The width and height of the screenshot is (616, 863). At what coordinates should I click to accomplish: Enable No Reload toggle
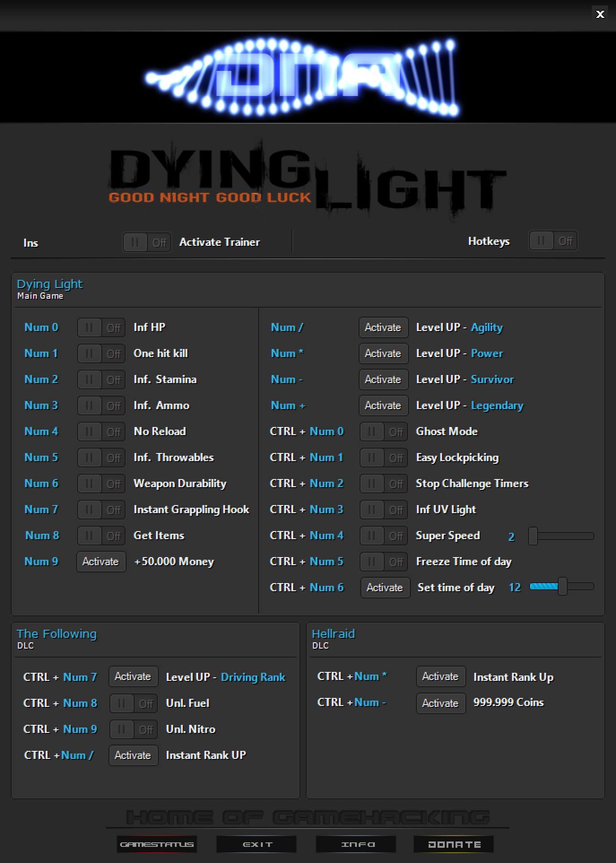(101, 432)
